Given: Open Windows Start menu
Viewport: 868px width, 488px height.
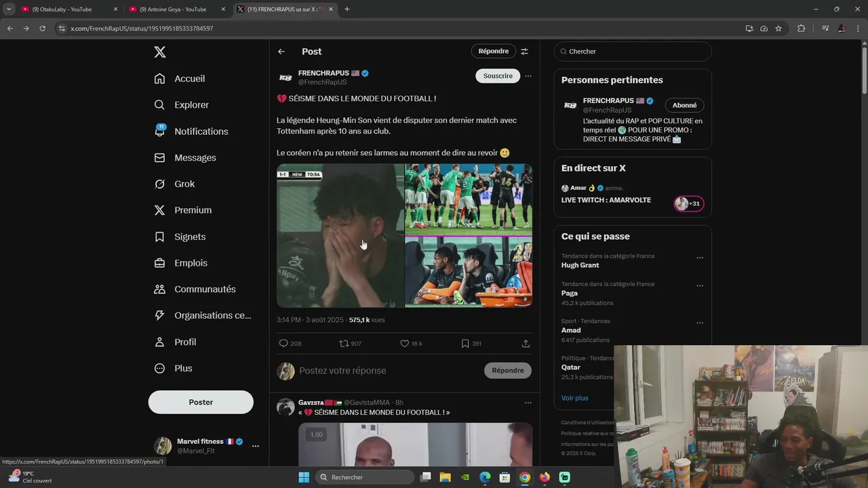Looking at the screenshot, I should [304, 477].
